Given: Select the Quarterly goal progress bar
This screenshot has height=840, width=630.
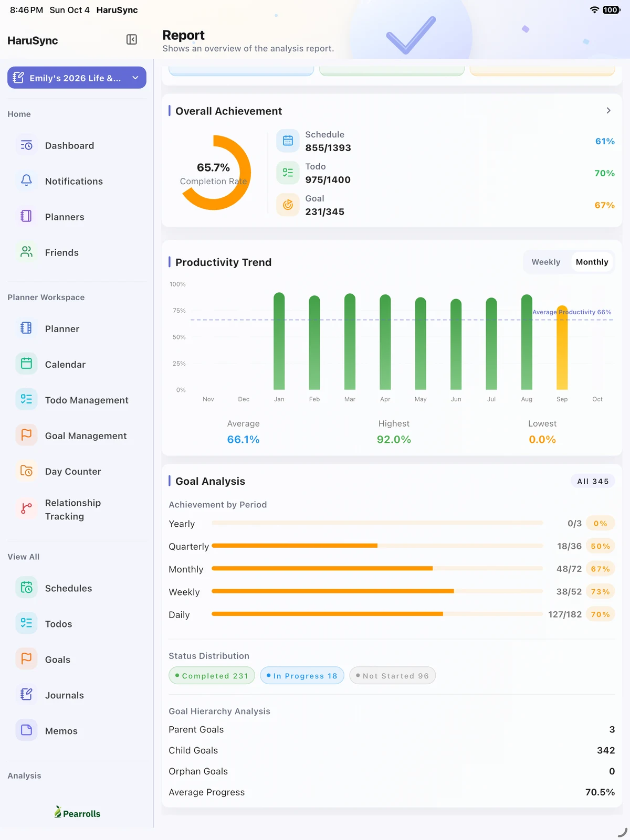Looking at the screenshot, I should (x=377, y=546).
